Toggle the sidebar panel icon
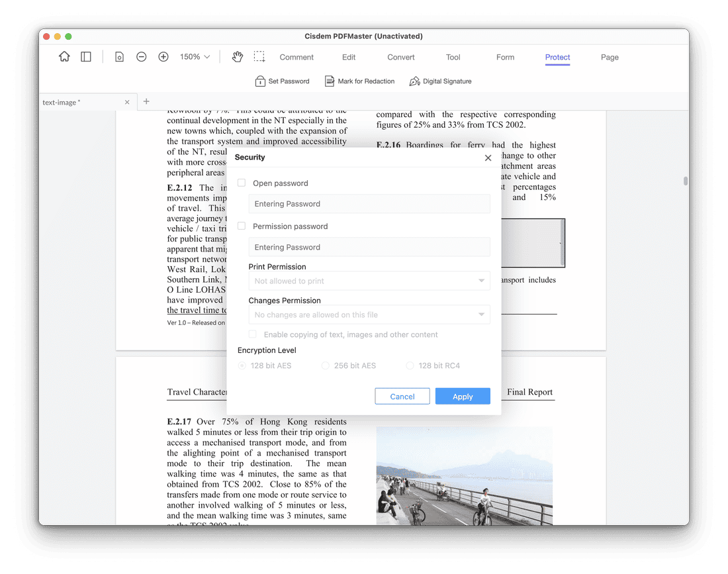The height and width of the screenshot is (574, 728). click(x=86, y=57)
